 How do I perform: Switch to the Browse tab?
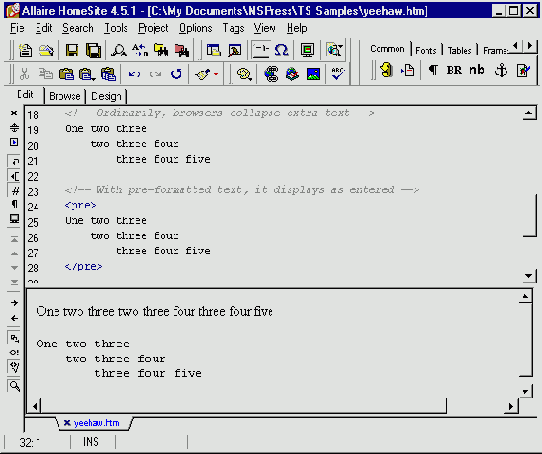65,96
